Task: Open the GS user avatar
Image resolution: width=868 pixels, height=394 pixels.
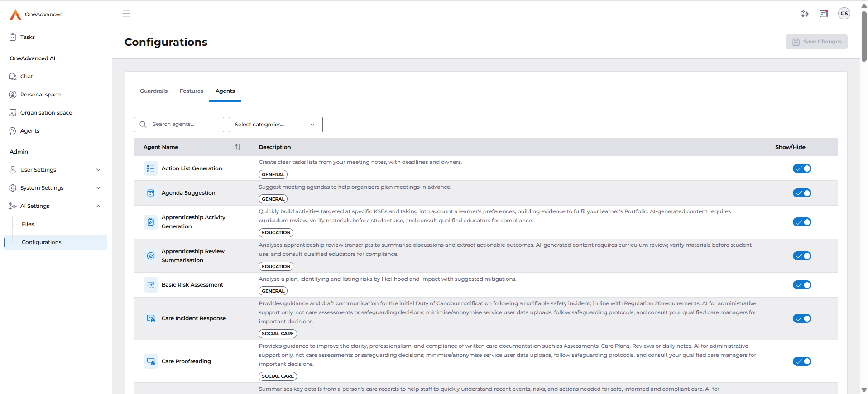Action: (x=844, y=14)
